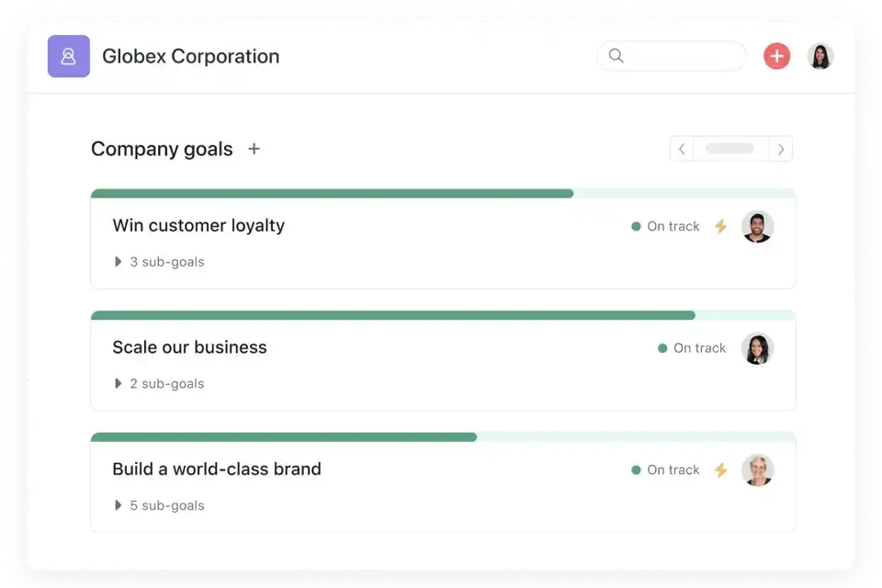Click the On track status for Scale our business

[692, 348]
